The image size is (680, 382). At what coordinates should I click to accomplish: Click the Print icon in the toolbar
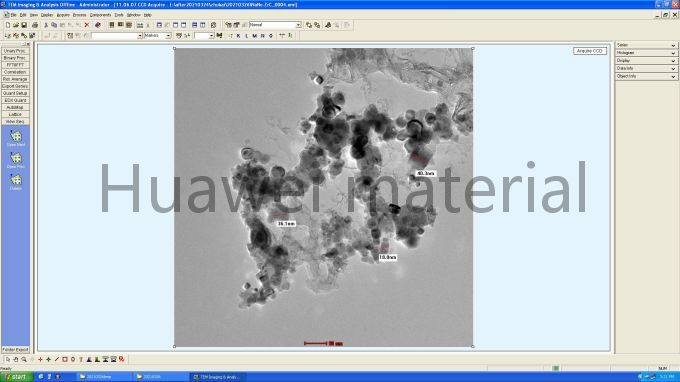(x=35, y=25)
